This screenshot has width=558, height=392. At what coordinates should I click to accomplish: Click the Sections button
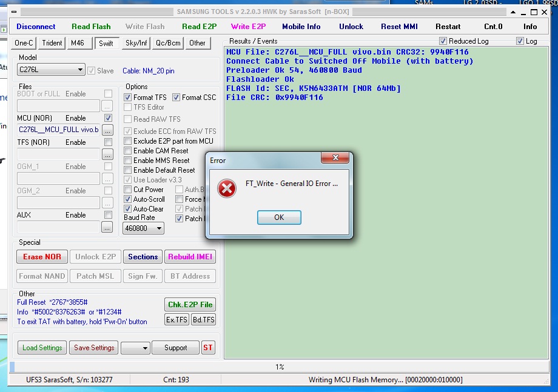point(143,257)
